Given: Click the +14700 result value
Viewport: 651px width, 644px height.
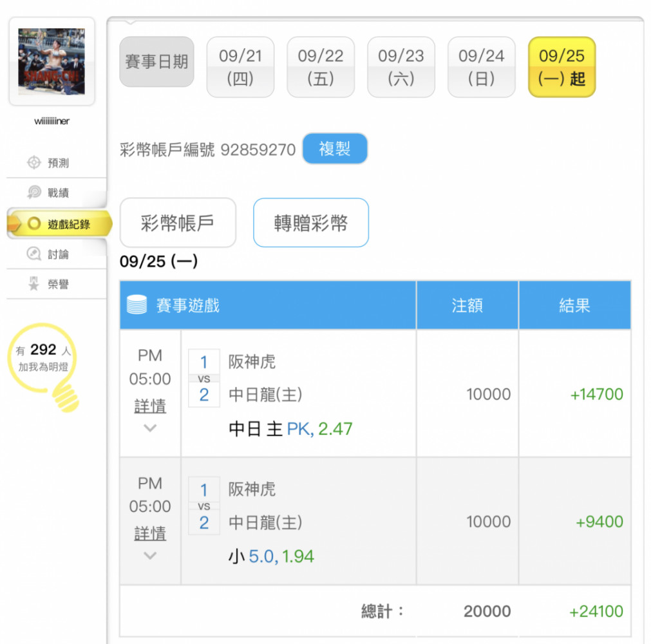Looking at the screenshot, I should pyautogui.click(x=597, y=394).
